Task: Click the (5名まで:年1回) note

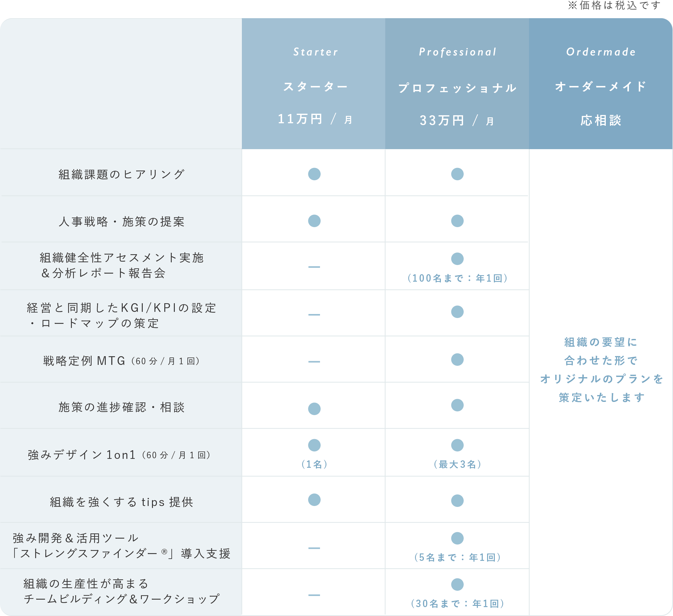Action: (458, 557)
